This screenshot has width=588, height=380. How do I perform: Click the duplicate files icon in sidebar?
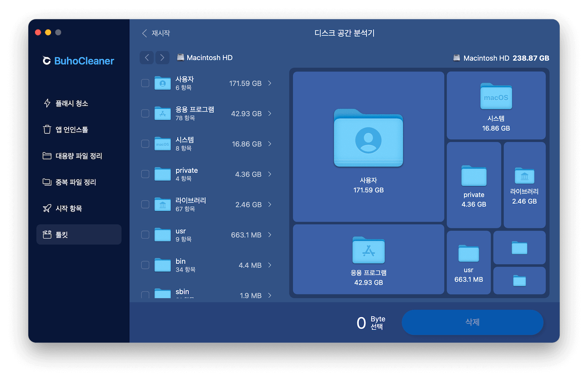(47, 182)
